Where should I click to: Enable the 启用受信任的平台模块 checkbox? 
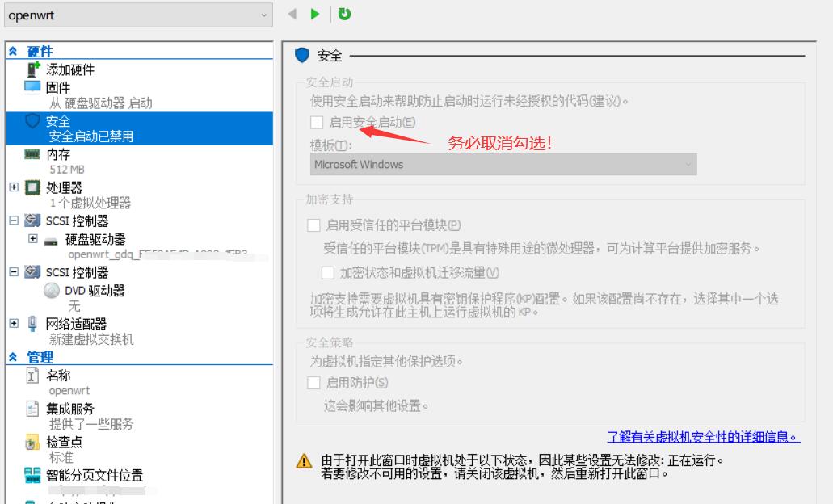(314, 225)
